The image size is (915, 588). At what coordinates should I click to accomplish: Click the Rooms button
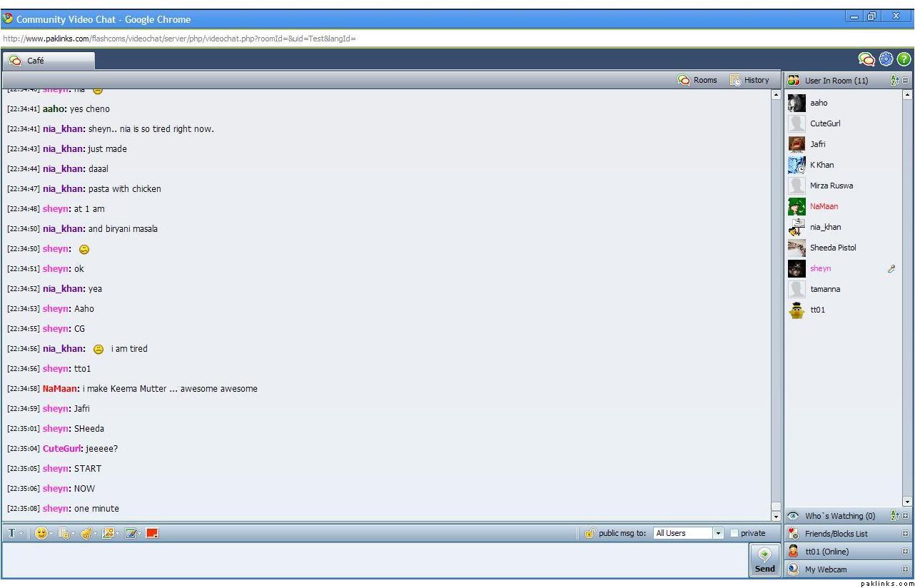[697, 80]
